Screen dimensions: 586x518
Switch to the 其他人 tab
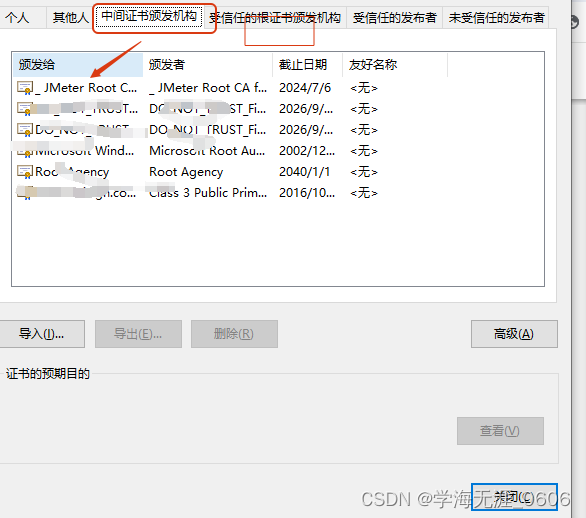tap(70, 17)
